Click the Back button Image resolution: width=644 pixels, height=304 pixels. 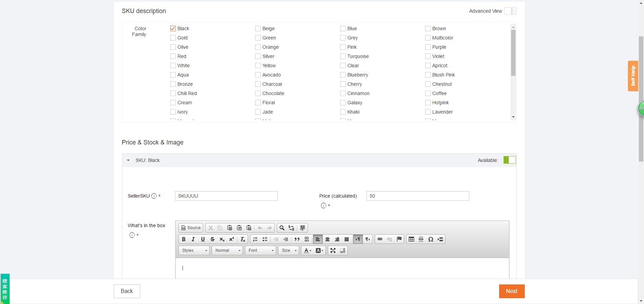[x=127, y=291]
